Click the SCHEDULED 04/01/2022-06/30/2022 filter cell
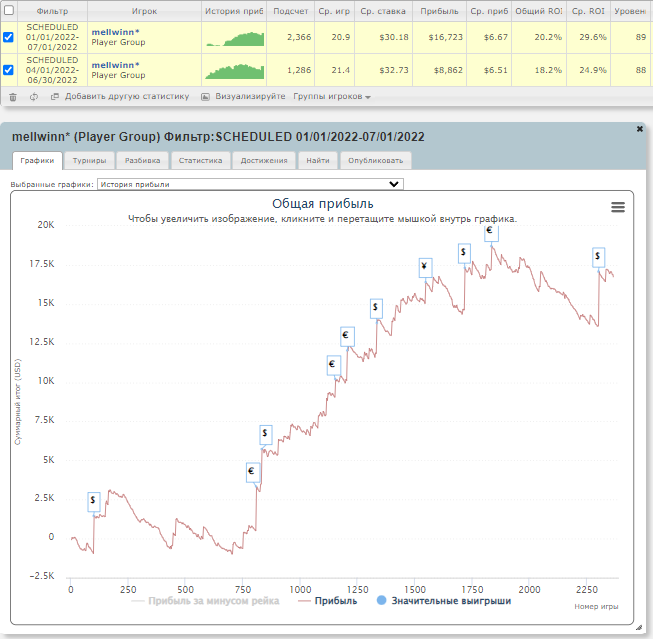Screen dimensions: 653x639 coord(52,70)
